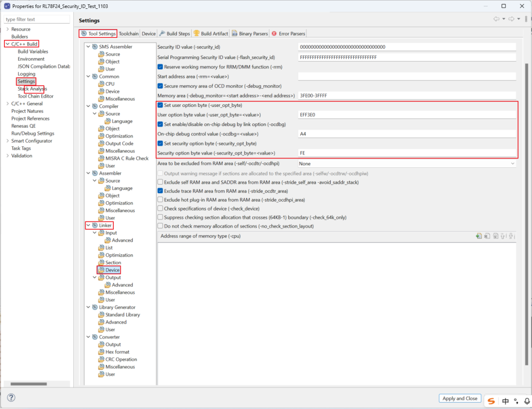Click the gear icon beside SMS Assembler
532x409 pixels.
tap(95, 47)
